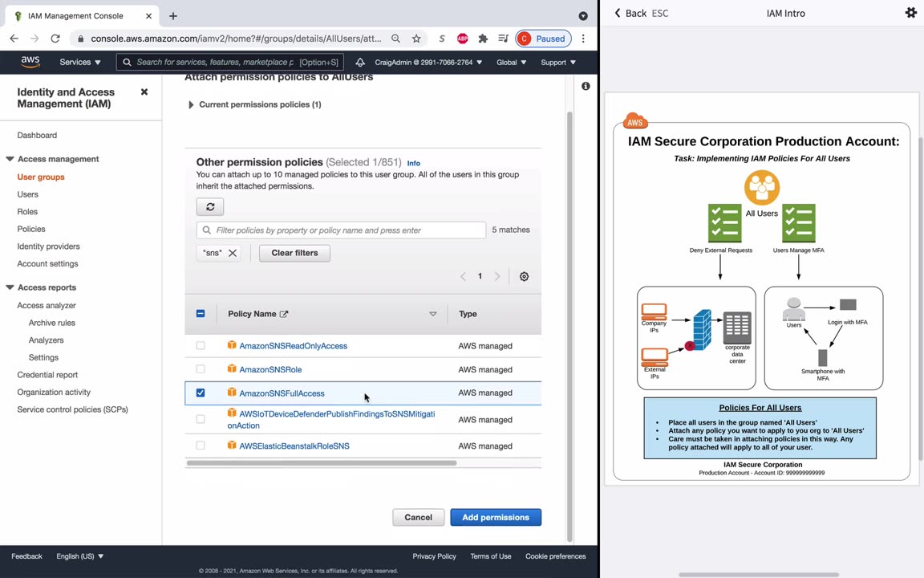Open external link icon next to Policy Name
Image resolution: width=924 pixels, height=578 pixels.
tap(284, 315)
